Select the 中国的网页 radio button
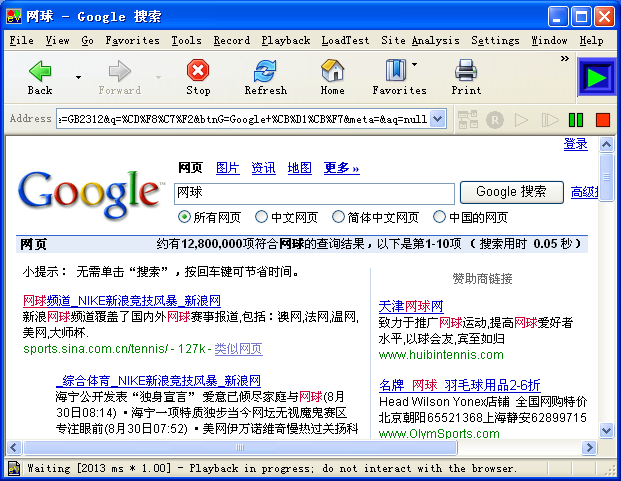The width and height of the screenshot is (621, 481). point(439,217)
